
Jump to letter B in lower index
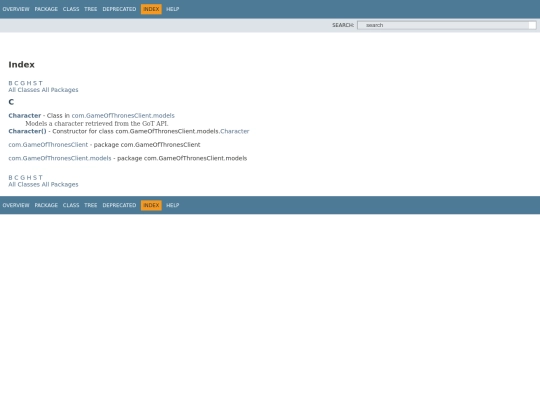pos(10,178)
